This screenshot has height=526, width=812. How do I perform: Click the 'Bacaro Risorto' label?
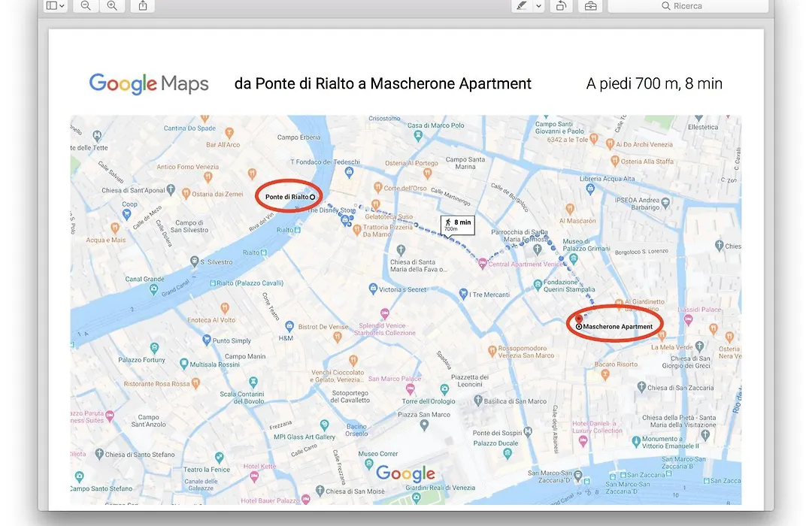[617, 364]
